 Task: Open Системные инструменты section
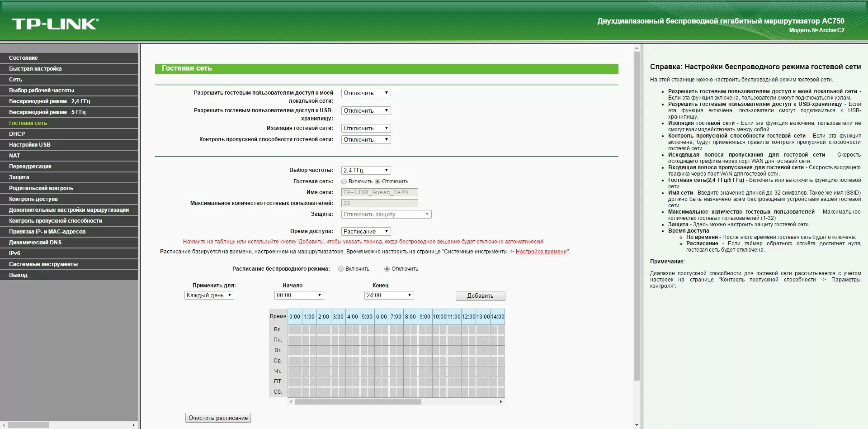pyautogui.click(x=69, y=264)
